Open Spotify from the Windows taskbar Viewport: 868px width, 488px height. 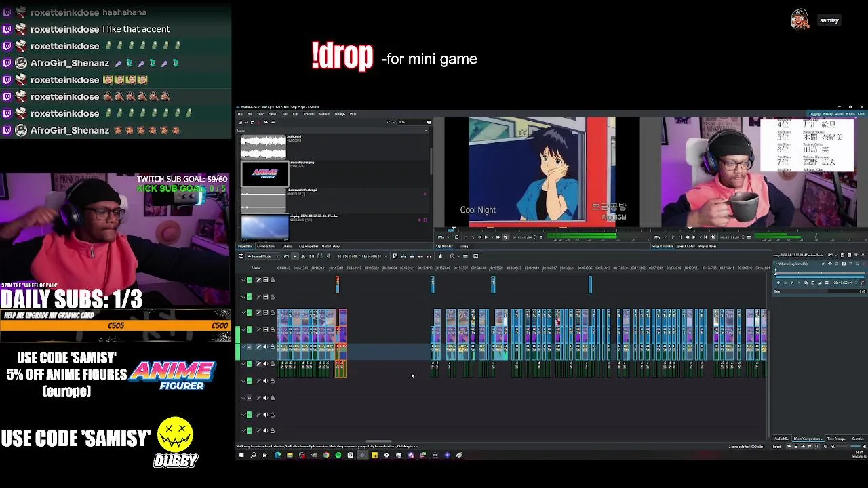click(x=338, y=455)
